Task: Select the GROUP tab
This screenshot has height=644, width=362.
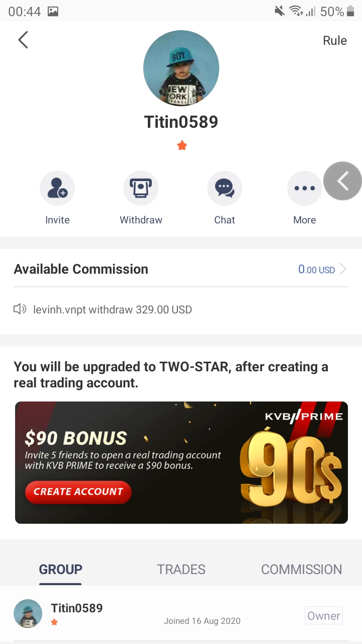Action: pos(60,570)
